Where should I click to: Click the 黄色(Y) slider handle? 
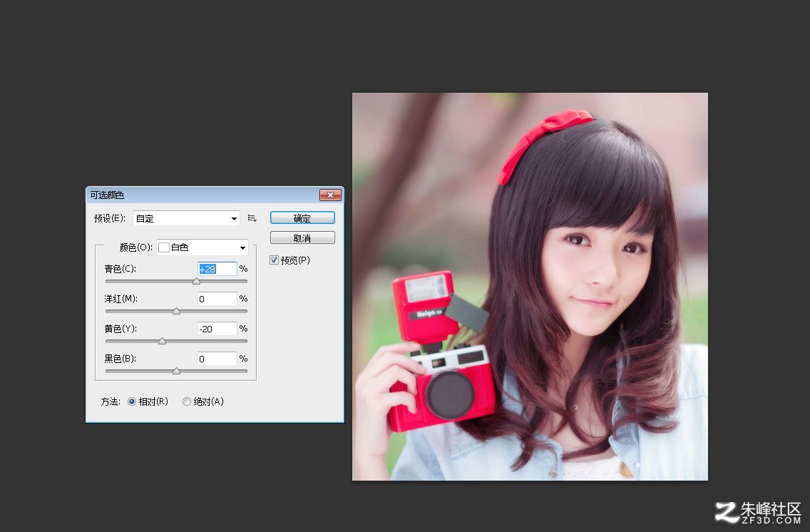[162, 342]
